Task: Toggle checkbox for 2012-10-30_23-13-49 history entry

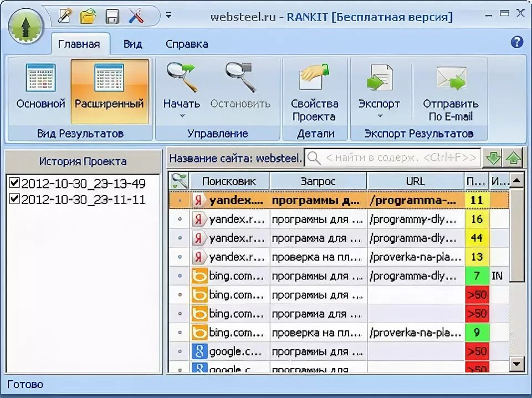Action: click(14, 182)
